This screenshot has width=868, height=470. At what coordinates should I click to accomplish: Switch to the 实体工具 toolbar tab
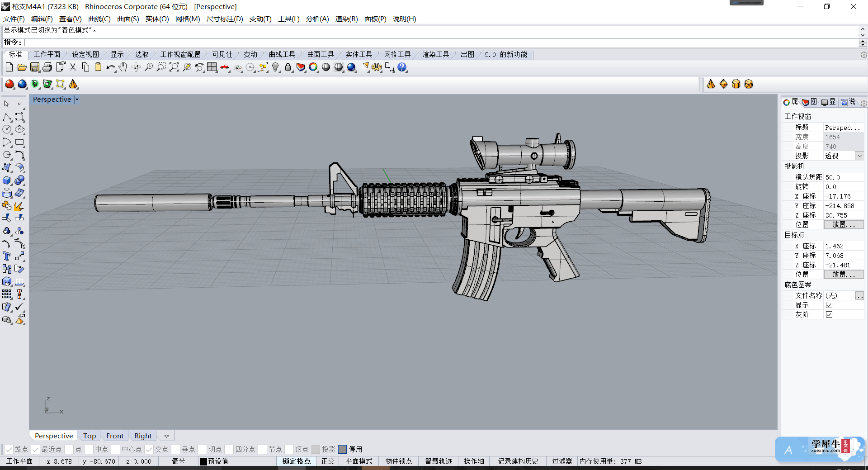pos(359,54)
